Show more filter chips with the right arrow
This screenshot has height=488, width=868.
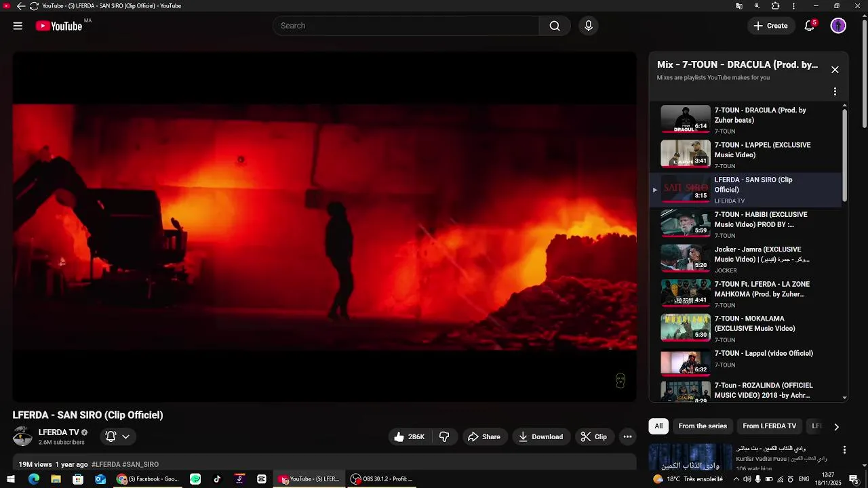(836, 427)
